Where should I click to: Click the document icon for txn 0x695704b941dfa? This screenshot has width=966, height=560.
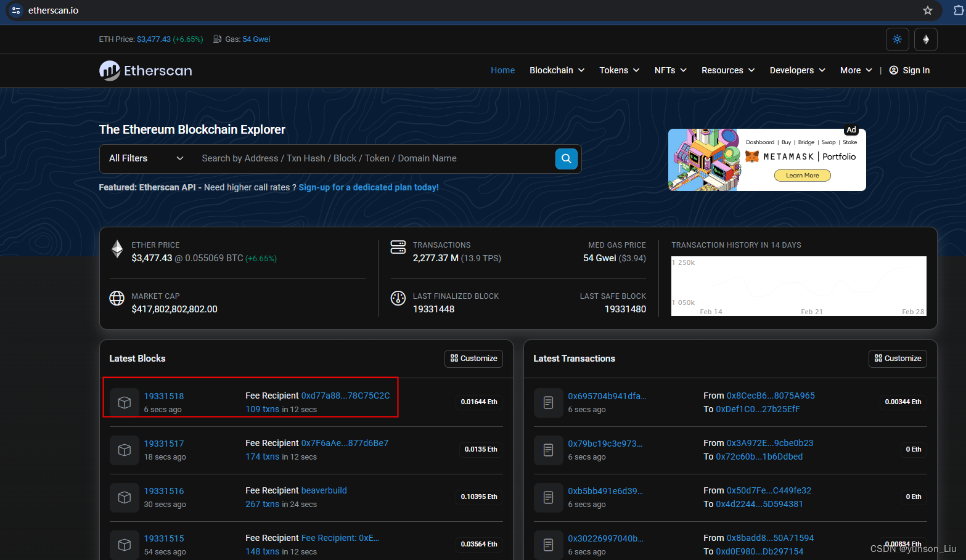point(548,402)
